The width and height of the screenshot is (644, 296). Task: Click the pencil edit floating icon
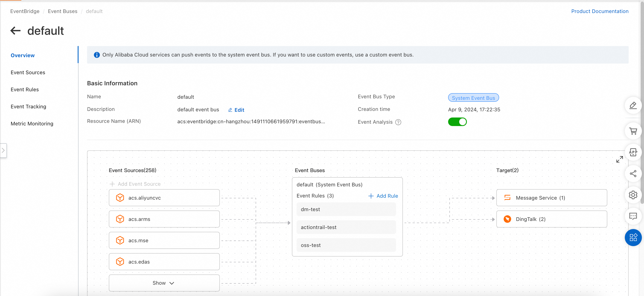pyautogui.click(x=633, y=105)
